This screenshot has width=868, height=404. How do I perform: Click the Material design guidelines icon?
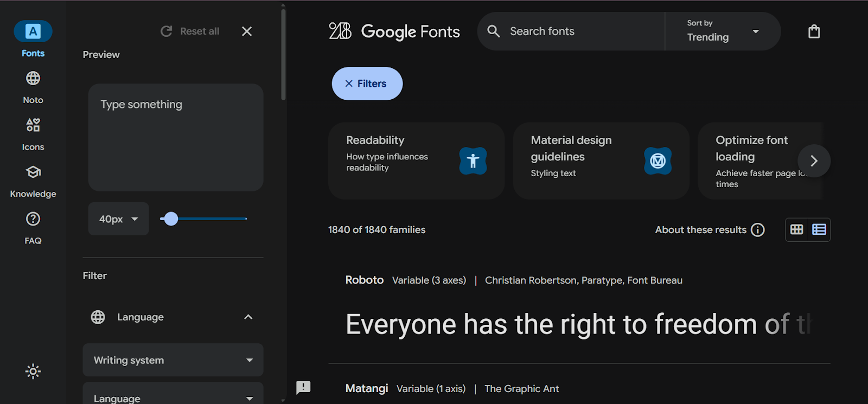point(658,161)
